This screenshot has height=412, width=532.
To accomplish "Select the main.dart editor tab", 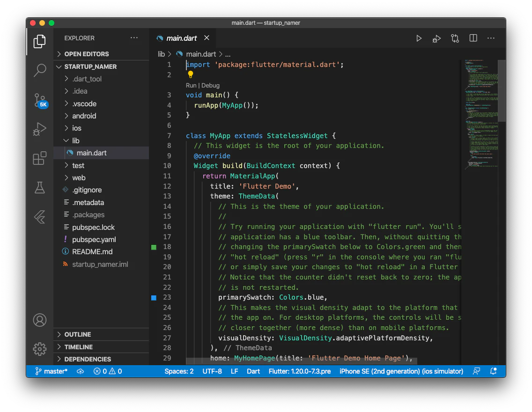I will [x=182, y=38].
